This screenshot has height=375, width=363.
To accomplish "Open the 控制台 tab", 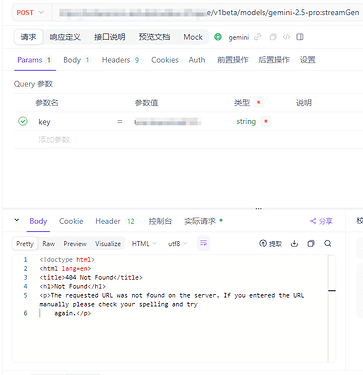I will tap(160, 221).
